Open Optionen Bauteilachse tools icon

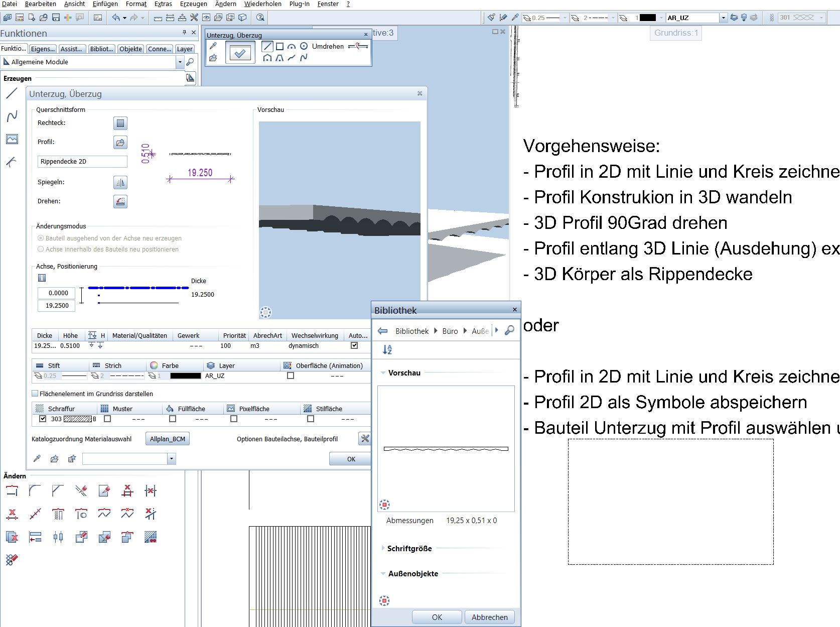365,439
